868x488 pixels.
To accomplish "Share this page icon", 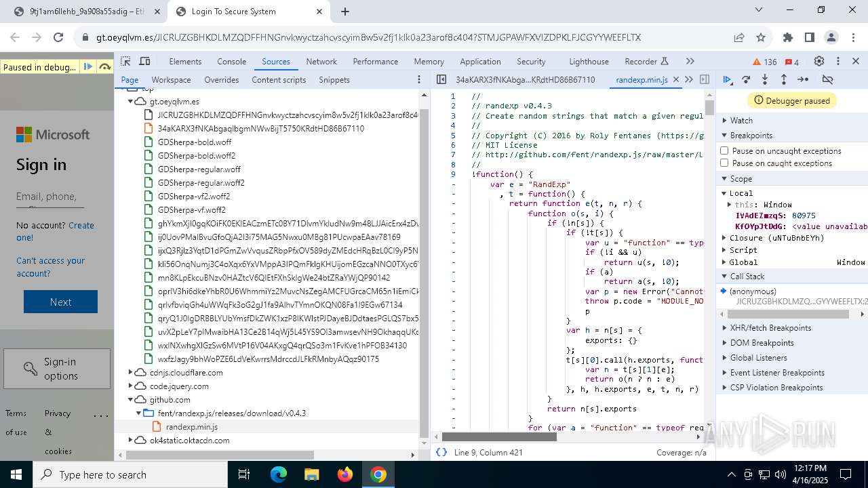I will (x=739, y=37).
